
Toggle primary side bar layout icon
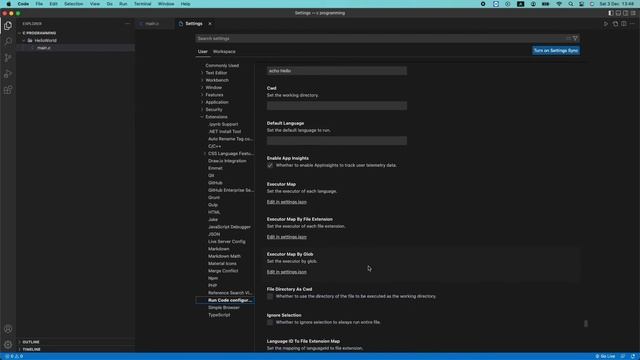611,13
